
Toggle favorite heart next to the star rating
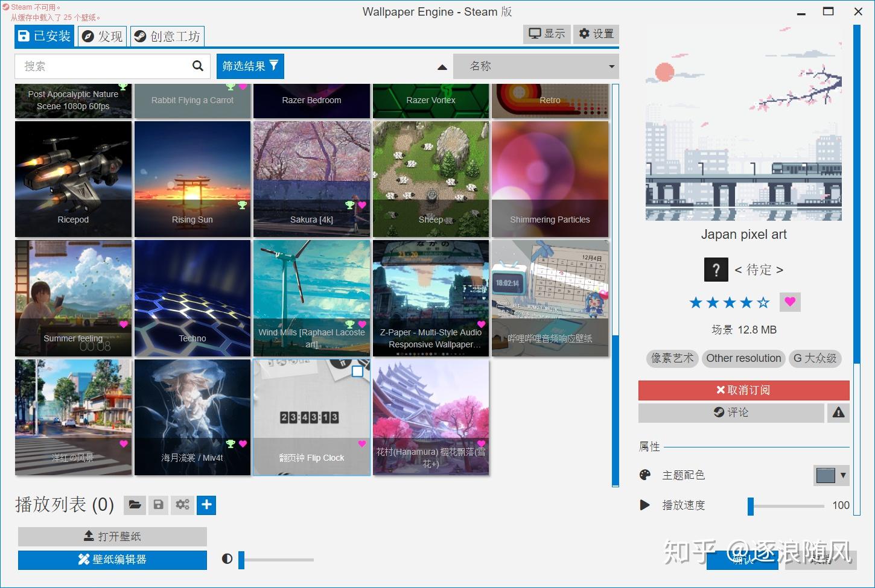tap(790, 302)
